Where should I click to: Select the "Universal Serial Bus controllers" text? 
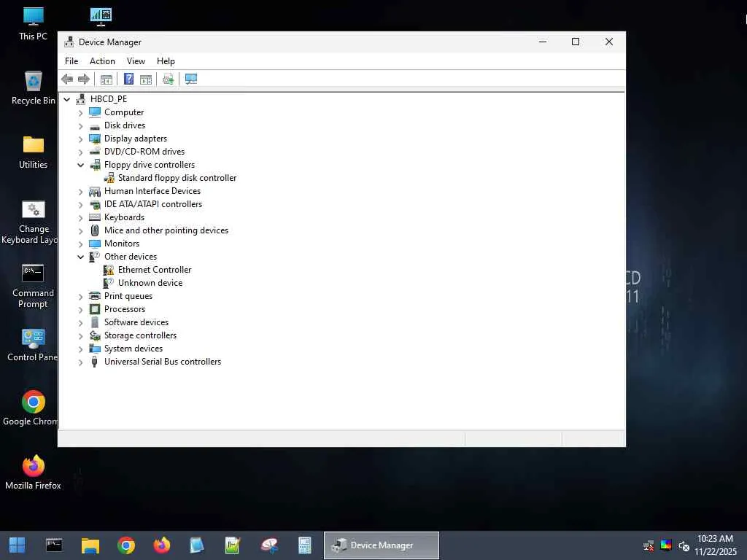(163, 362)
